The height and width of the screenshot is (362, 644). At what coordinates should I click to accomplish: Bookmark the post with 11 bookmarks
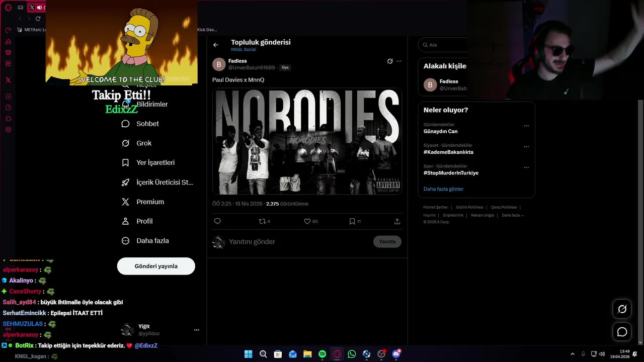pos(355,221)
